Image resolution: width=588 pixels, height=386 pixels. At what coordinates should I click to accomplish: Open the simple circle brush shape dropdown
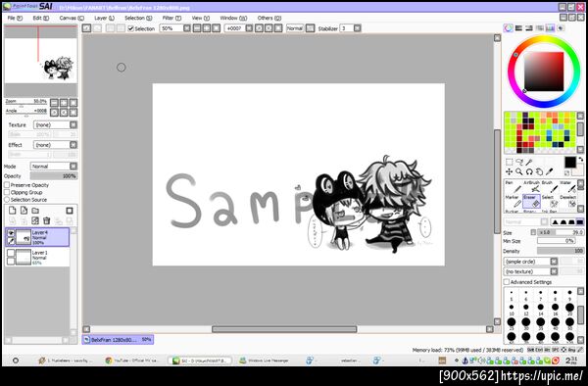coord(530,262)
